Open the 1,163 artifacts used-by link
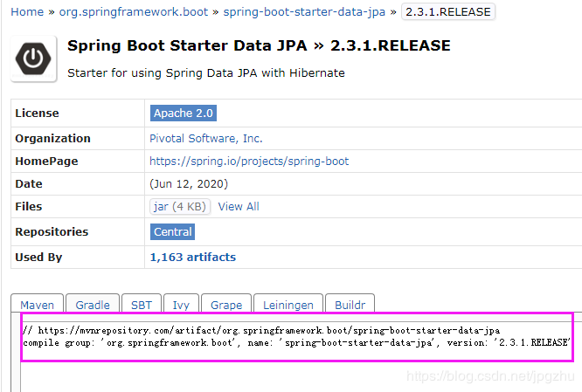The width and height of the screenshot is (582, 392). tap(192, 257)
